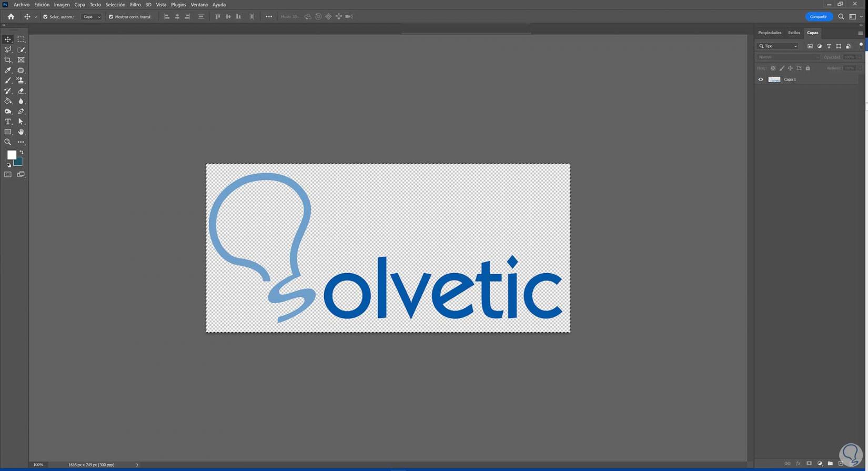Select the Frame tool

[x=21, y=60]
